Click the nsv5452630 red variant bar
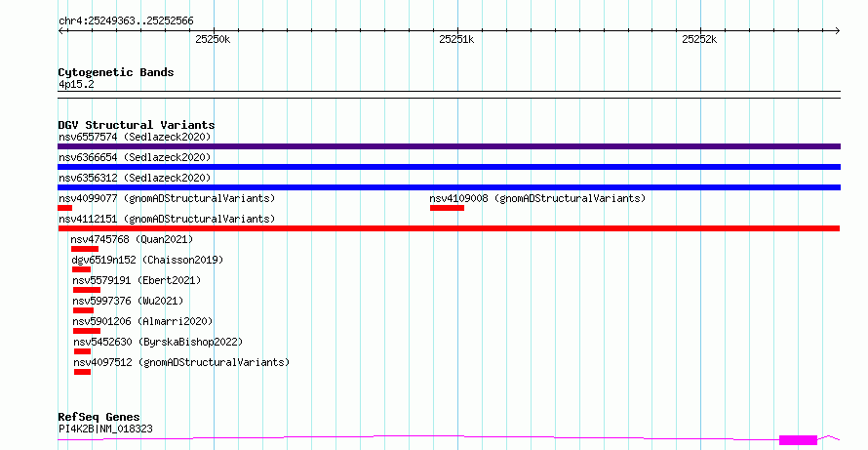Viewport: 868px width, 450px height. (x=82, y=351)
